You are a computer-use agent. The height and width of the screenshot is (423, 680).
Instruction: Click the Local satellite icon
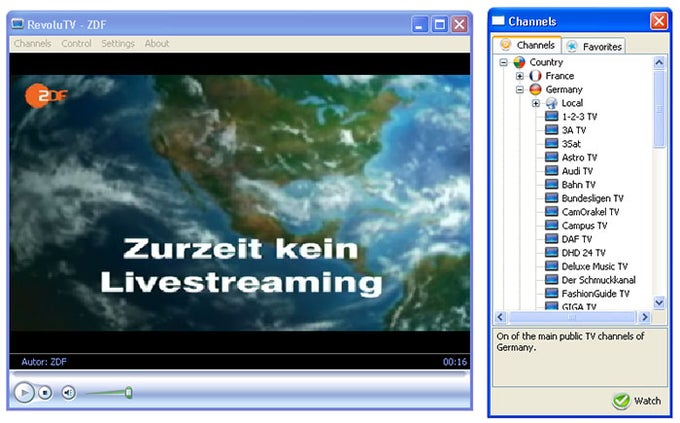pos(551,103)
